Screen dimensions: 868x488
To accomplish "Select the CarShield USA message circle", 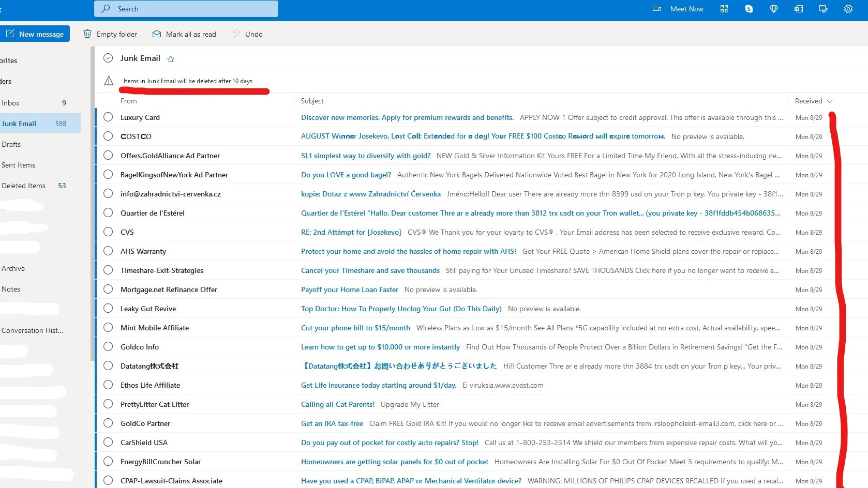I will [108, 442].
